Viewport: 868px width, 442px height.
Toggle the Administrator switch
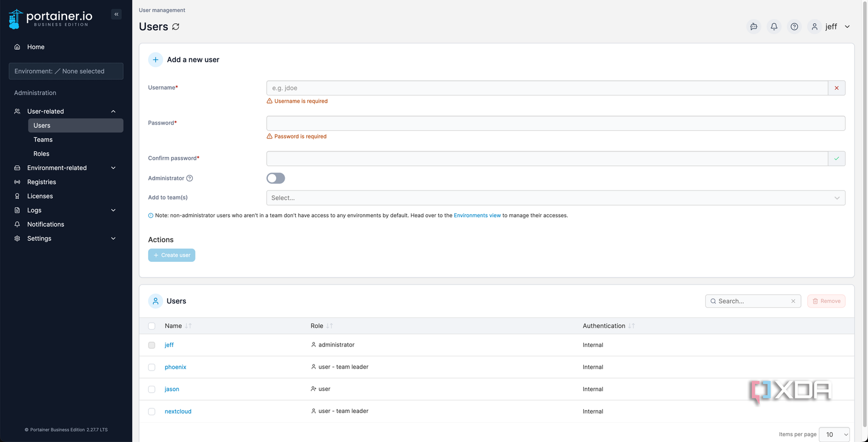(276, 178)
